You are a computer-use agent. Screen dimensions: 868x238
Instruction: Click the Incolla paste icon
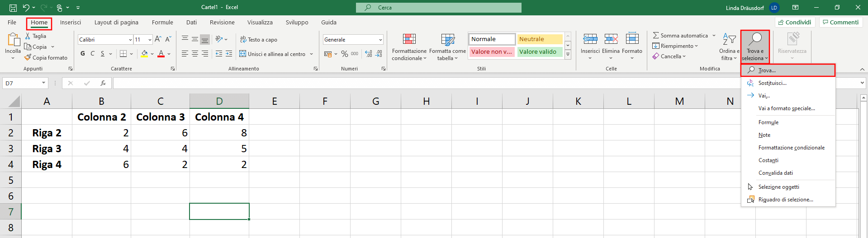[x=13, y=40]
